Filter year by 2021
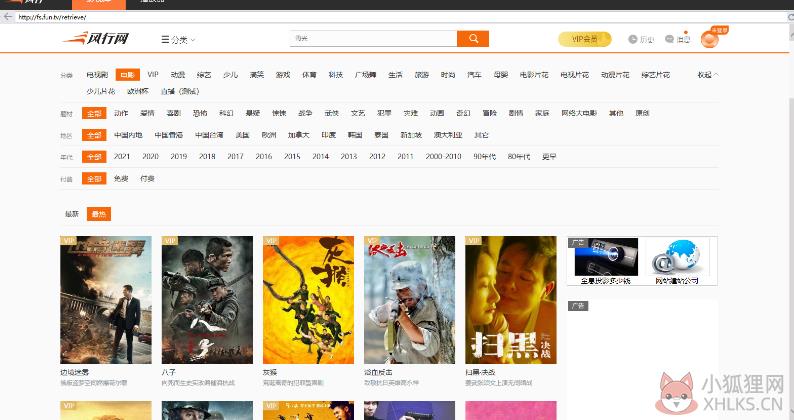 pyautogui.click(x=122, y=157)
